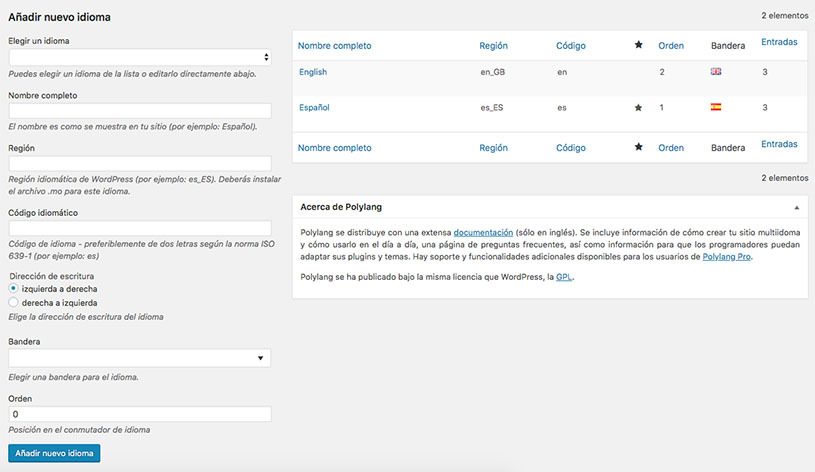The height and width of the screenshot is (472, 815).
Task: Click the default-language star in Español row
Action: (x=638, y=107)
